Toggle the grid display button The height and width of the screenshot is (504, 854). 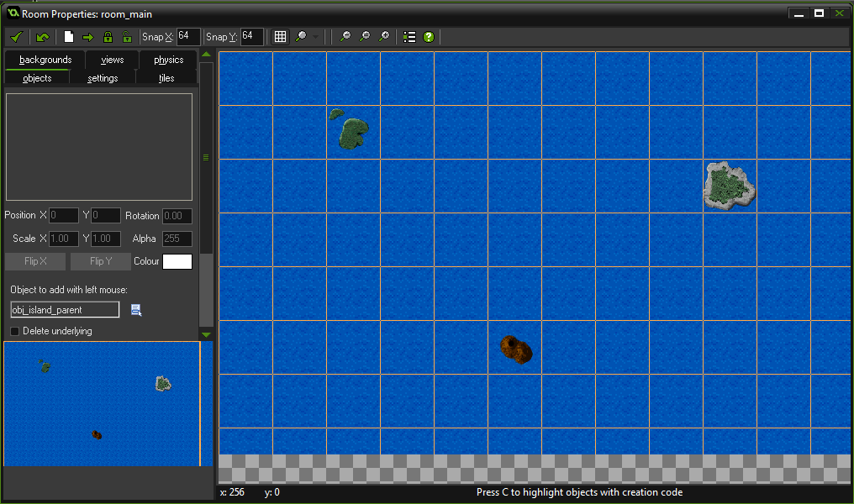coord(281,37)
